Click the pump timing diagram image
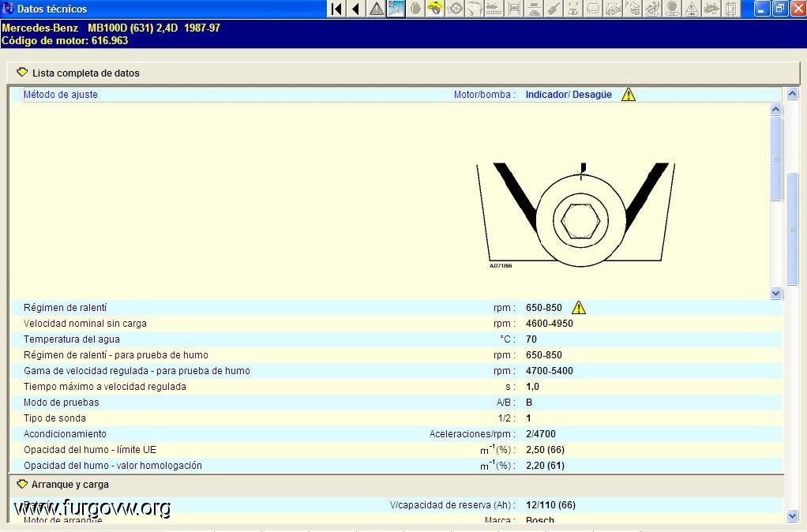The image size is (807, 532). click(576, 215)
